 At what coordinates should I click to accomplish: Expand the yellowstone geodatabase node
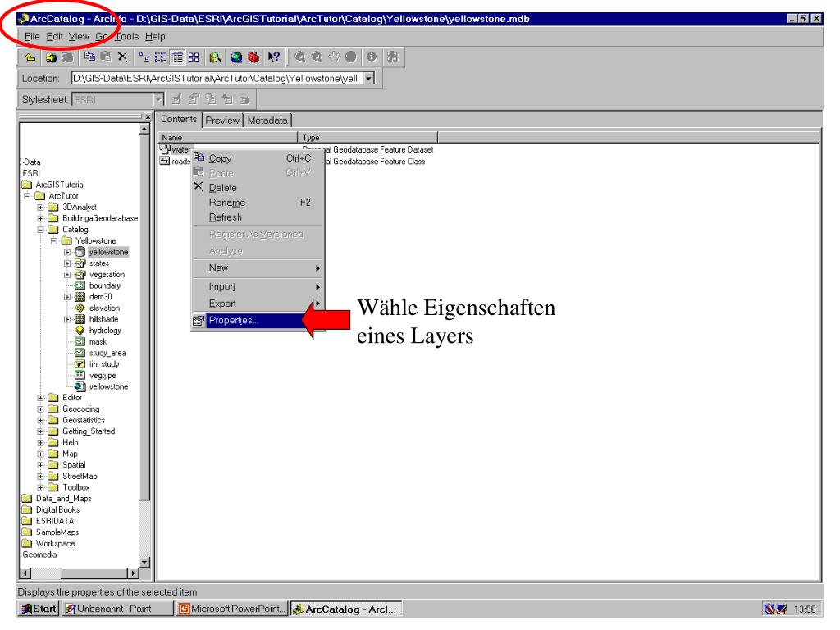pos(67,253)
